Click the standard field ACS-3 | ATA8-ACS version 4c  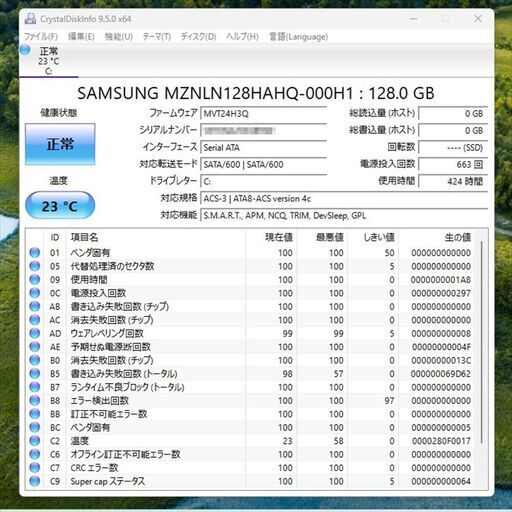click(344, 199)
